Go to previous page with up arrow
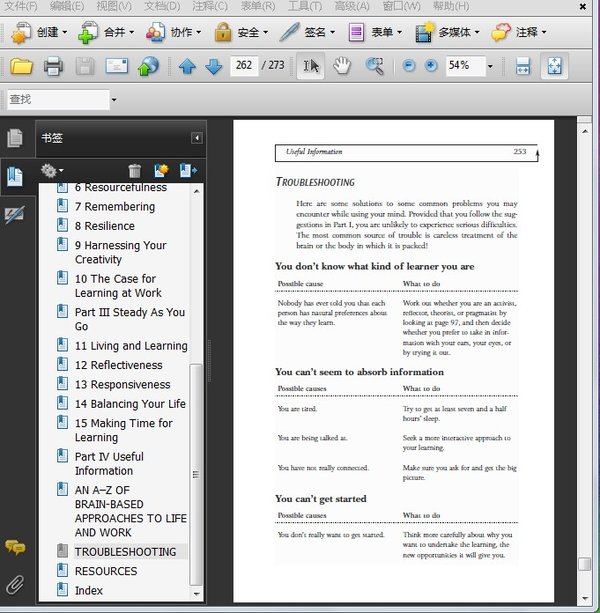 click(187, 67)
